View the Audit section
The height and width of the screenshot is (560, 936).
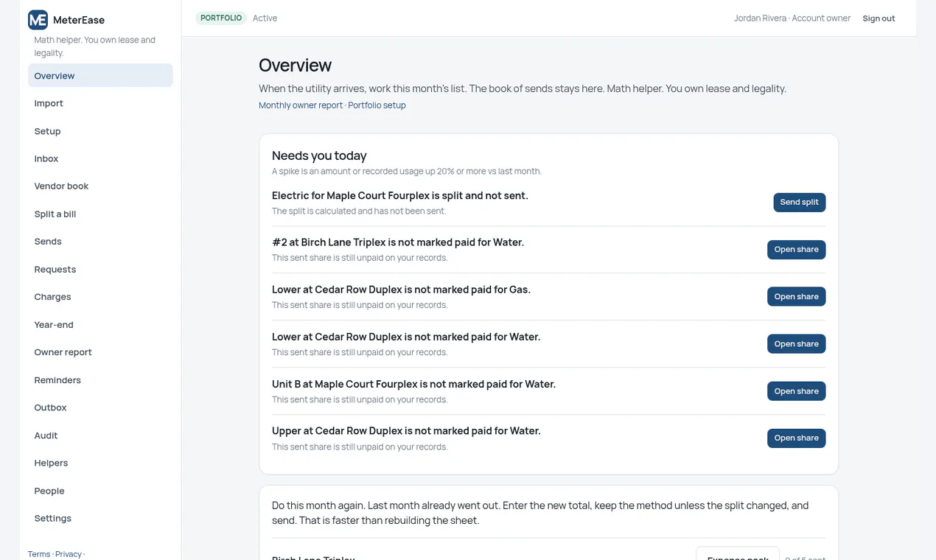(100, 435)
